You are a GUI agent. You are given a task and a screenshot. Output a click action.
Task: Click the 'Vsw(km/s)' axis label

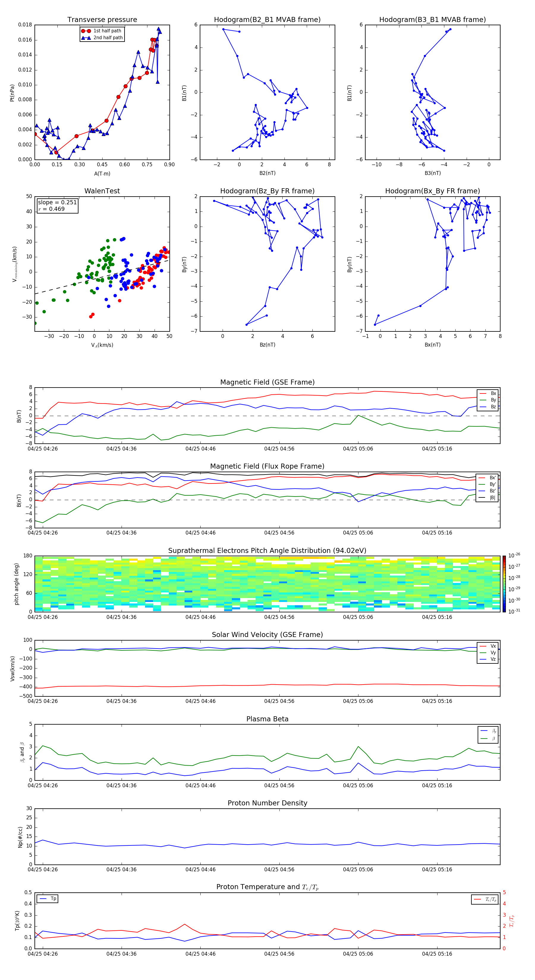pos(12,668)
